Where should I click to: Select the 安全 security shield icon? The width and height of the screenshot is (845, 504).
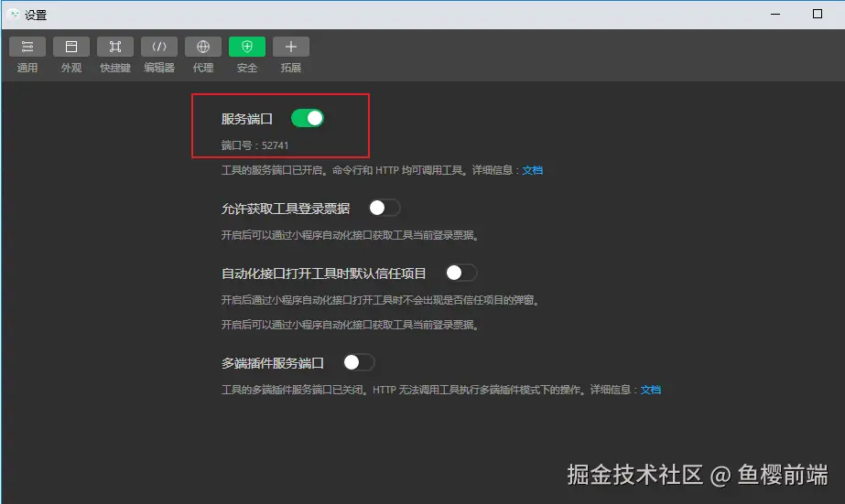(x=247, y=47)
